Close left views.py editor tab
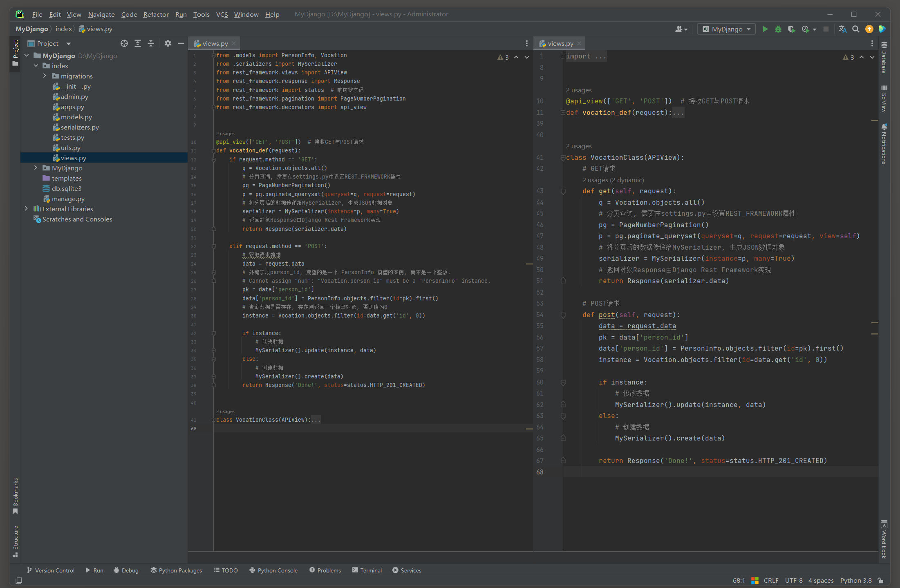The image size is (900, 588). (234, 43)
